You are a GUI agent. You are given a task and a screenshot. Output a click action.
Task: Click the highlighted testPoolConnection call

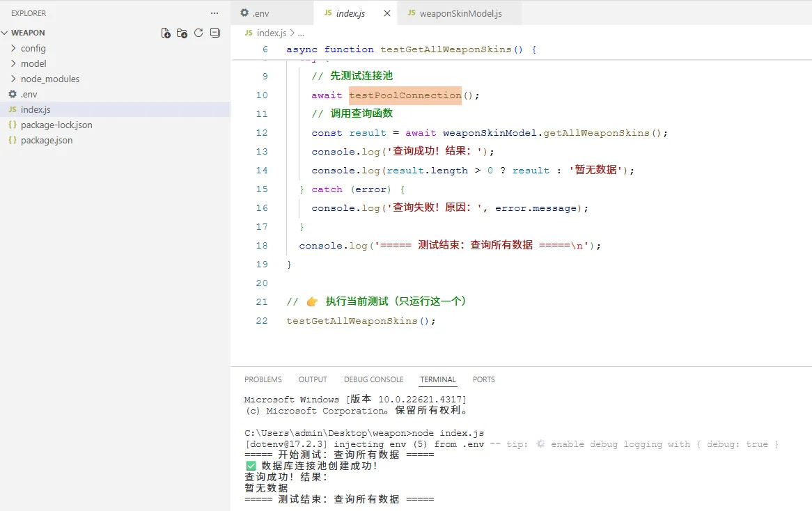pos(405,95)
